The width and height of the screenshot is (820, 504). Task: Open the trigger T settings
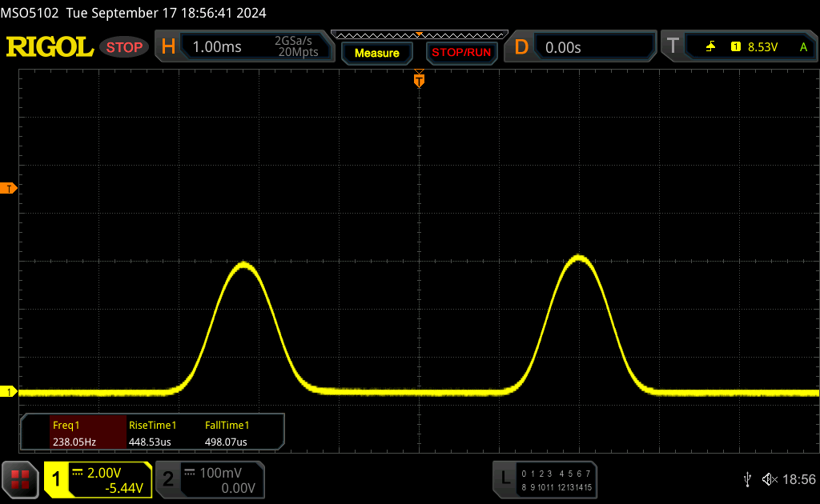click(673, 46)
